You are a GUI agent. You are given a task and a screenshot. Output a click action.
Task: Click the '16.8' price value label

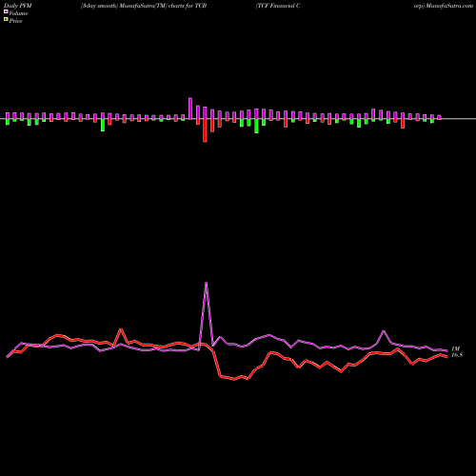click(x=457, y=355)
